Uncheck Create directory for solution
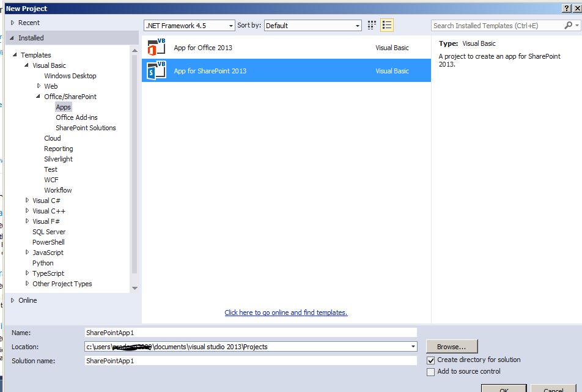Image resolution: width=582 pixels, height=392 pixels. click(432, 360)
